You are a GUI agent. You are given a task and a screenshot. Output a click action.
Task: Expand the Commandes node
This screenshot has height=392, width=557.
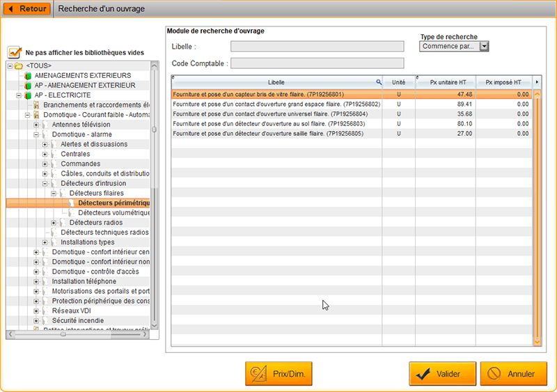45,164
